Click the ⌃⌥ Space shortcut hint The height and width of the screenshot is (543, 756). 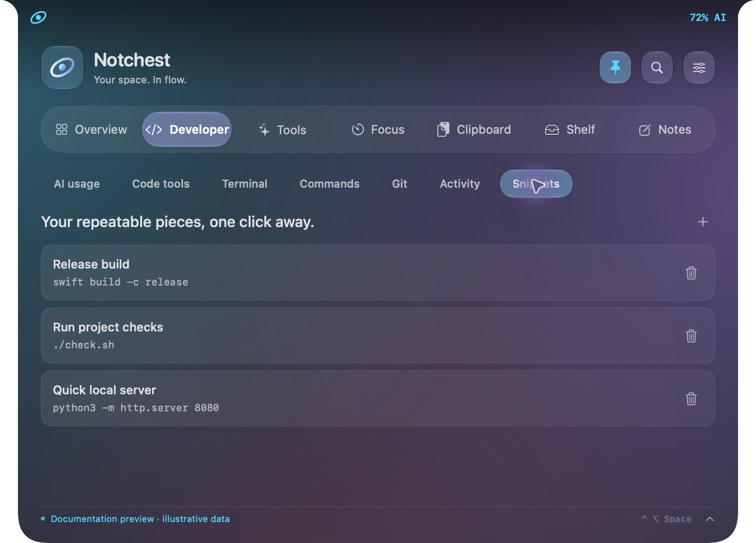pyautogui.click(x=666, y=519)
